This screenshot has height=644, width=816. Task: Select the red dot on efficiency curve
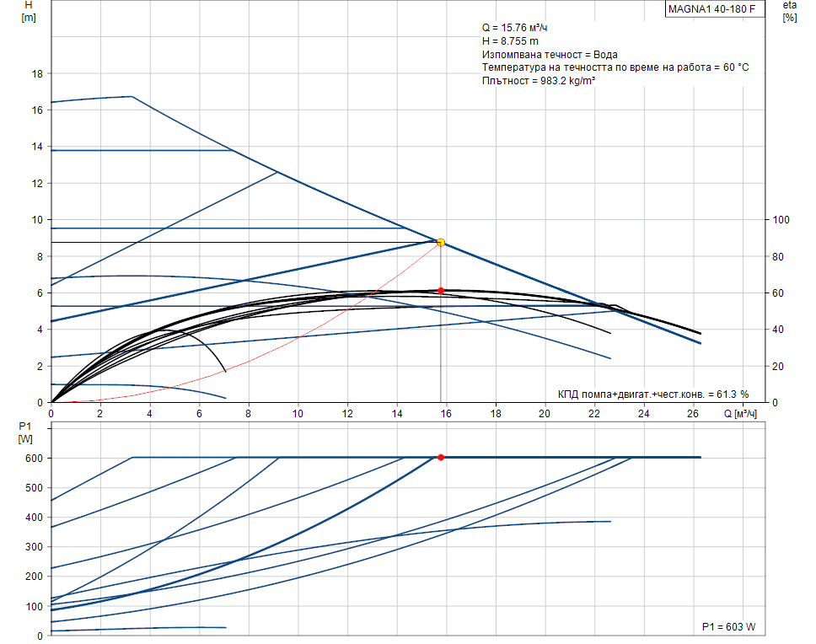[441, 290]
